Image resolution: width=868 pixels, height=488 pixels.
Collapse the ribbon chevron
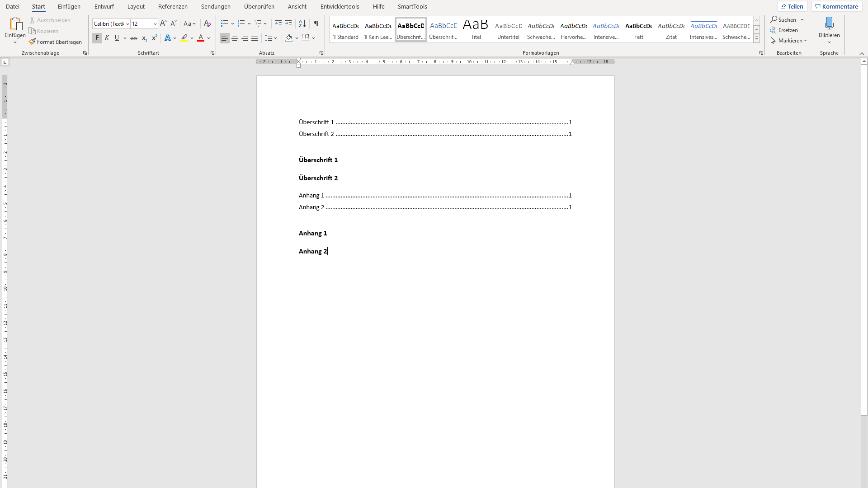862,53
